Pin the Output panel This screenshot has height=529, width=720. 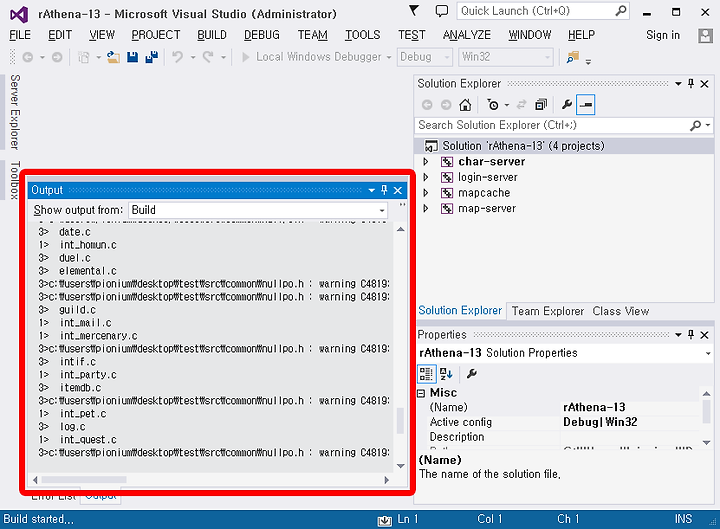[x=384, y=190]
